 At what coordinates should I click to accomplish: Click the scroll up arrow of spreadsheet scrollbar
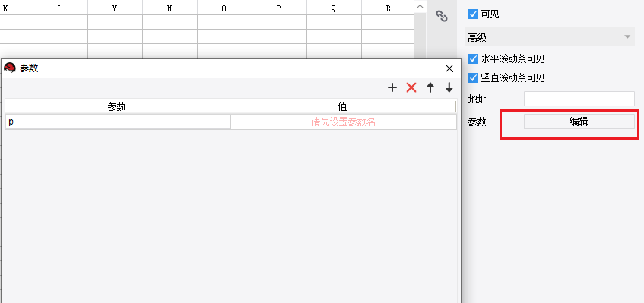420,7
